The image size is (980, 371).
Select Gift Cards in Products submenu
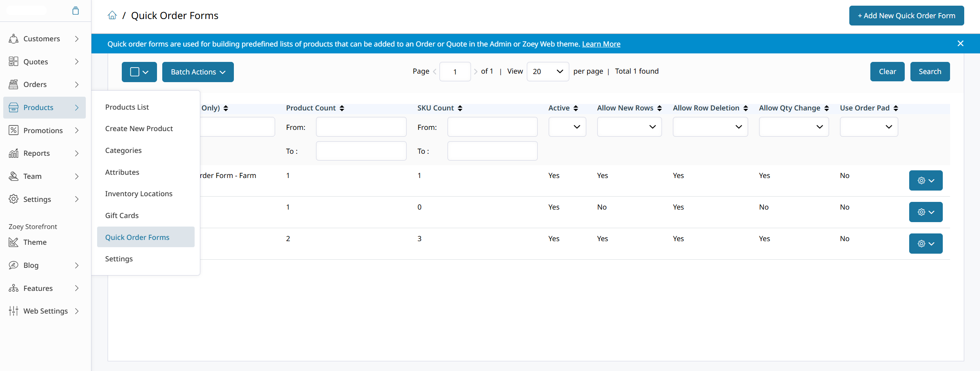[122, 216]
